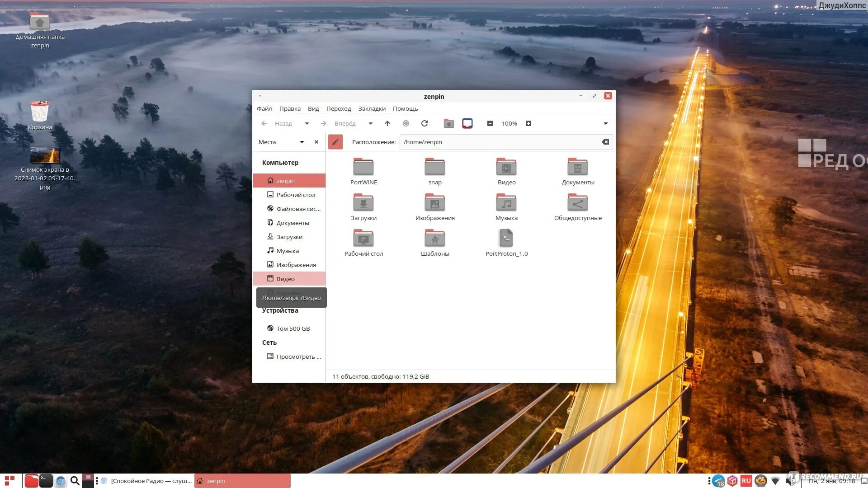
Task: Click the workspace switcher in taskbar
Action: (88, 481)
